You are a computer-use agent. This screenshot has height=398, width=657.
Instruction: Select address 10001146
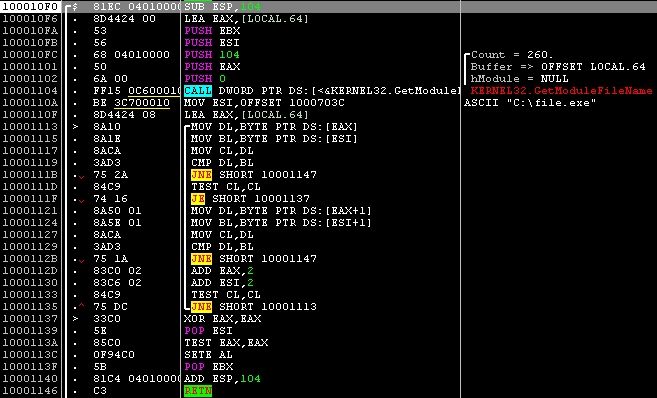pos(30,391)
